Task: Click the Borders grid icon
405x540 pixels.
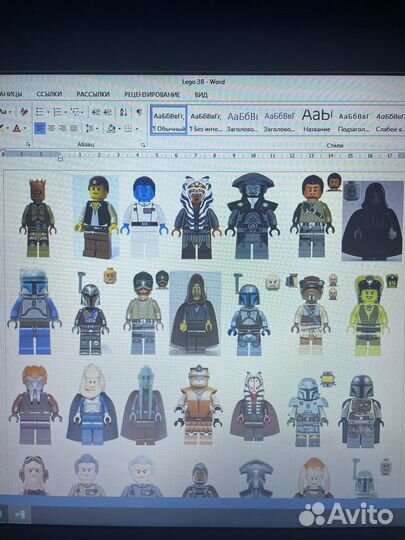Action: (128, 128)
